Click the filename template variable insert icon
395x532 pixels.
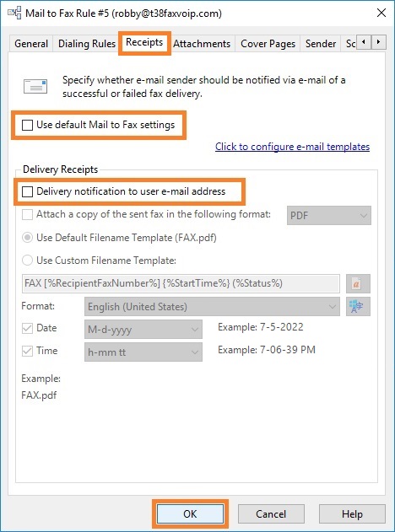358,283
